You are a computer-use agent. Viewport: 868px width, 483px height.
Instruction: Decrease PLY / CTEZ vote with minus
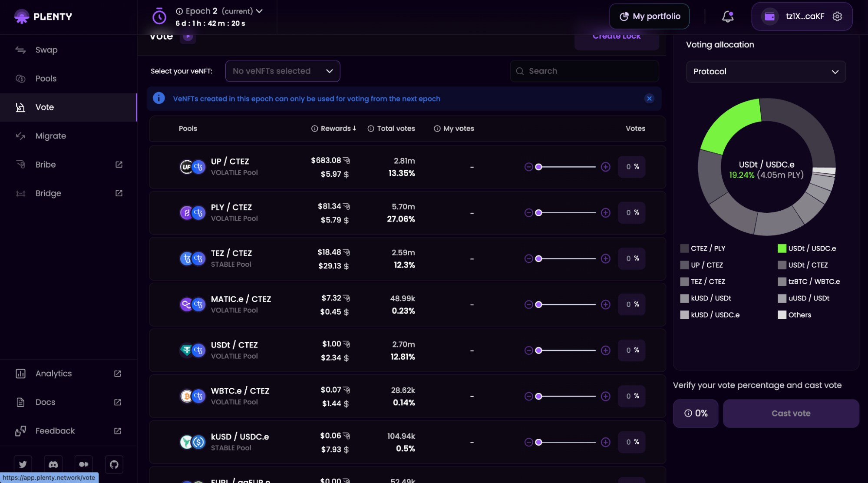click(528, 213)
